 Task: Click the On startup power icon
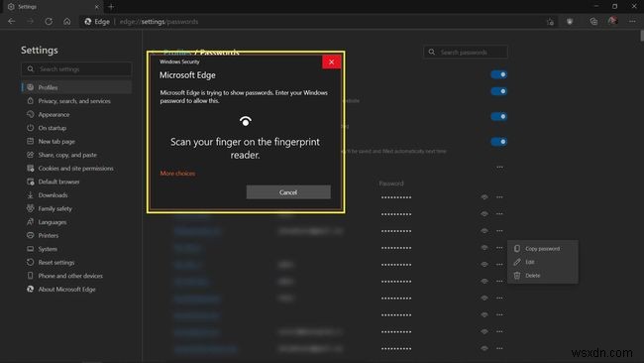point(30,128)
